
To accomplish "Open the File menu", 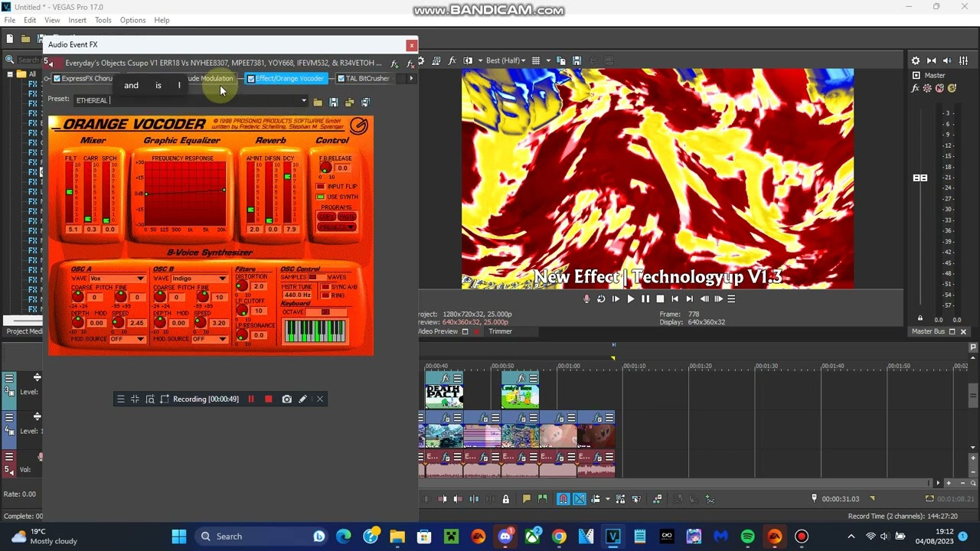I will point(10,20).
